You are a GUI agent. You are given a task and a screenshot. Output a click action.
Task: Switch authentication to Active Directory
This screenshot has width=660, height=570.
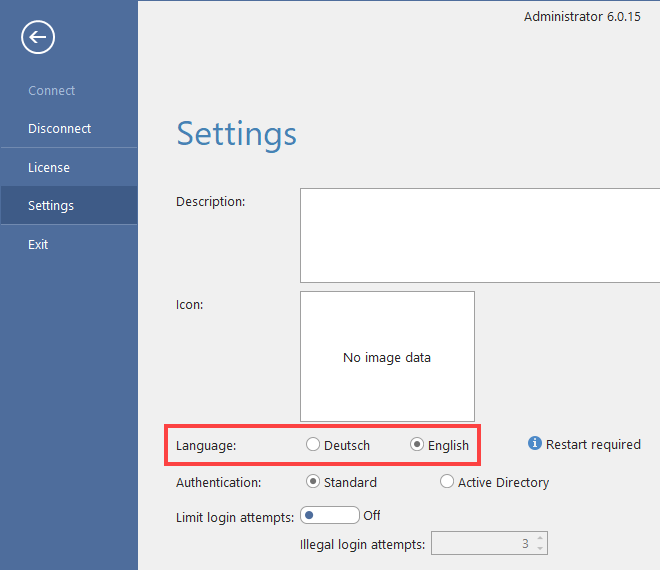coord(447,482)
